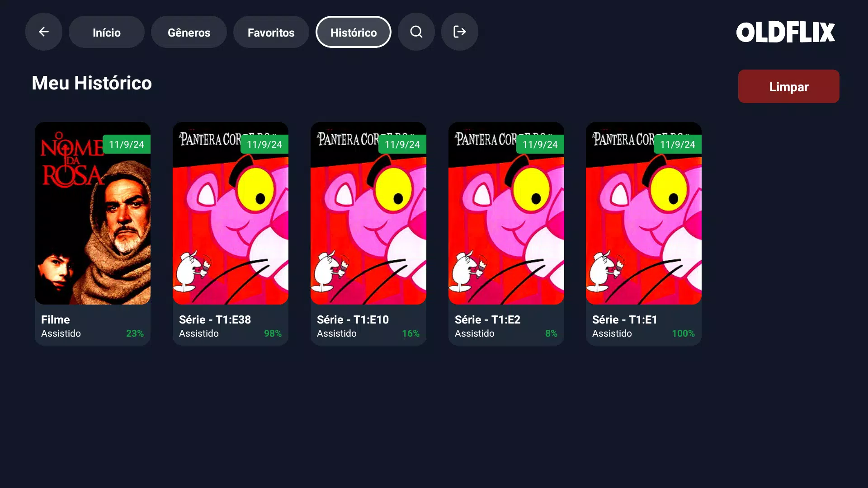The width and height of the screenshot is (868, 488).
Task: Click the OLDFLIX logo
Action: pyautogui.click(x=786, y=33)
